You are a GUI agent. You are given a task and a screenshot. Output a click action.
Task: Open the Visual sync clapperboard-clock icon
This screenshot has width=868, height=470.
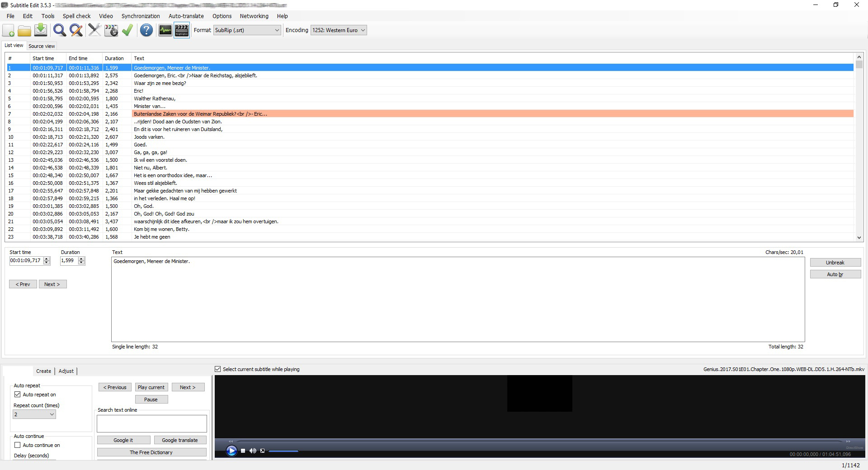111,30
